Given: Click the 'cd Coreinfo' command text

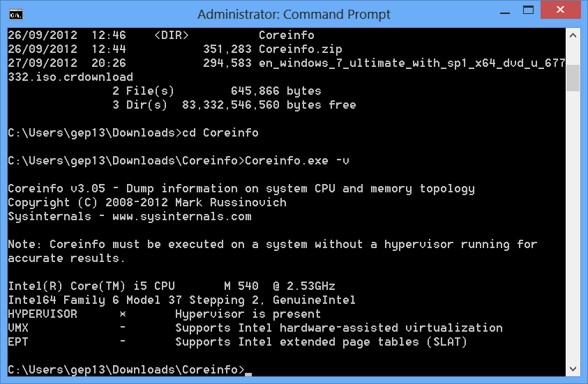Looking at the screenshot, I should [x=220, y=133].
